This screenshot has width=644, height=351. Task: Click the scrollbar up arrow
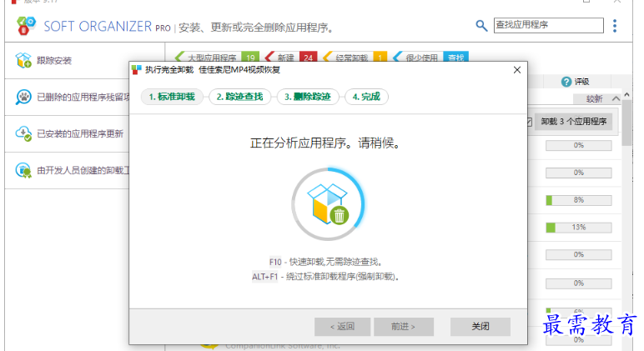[626, 95]
